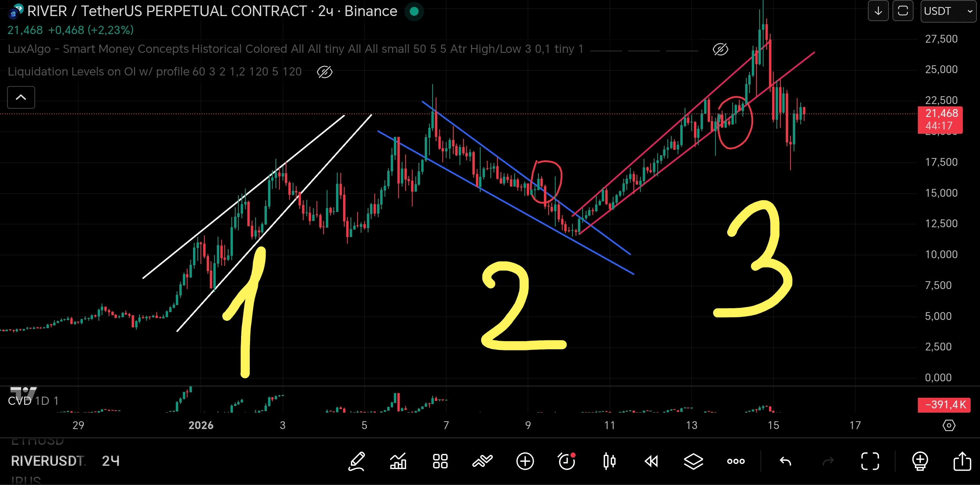980x485 pixels.
Task: Enter fullscreen mode with brackets button
Action: (x=870, y=461)
